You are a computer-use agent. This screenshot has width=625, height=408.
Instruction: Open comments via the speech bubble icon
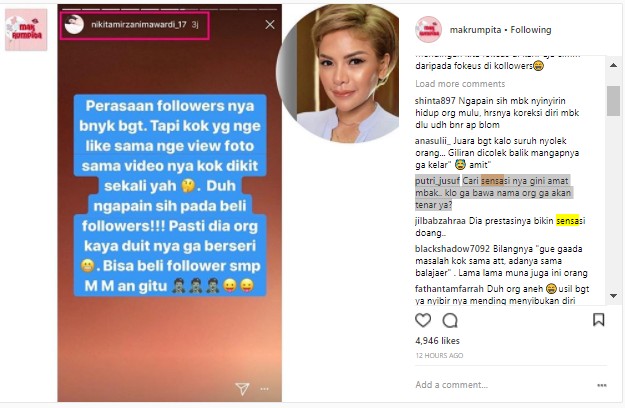pyautogui.click(x=450, y=320)
